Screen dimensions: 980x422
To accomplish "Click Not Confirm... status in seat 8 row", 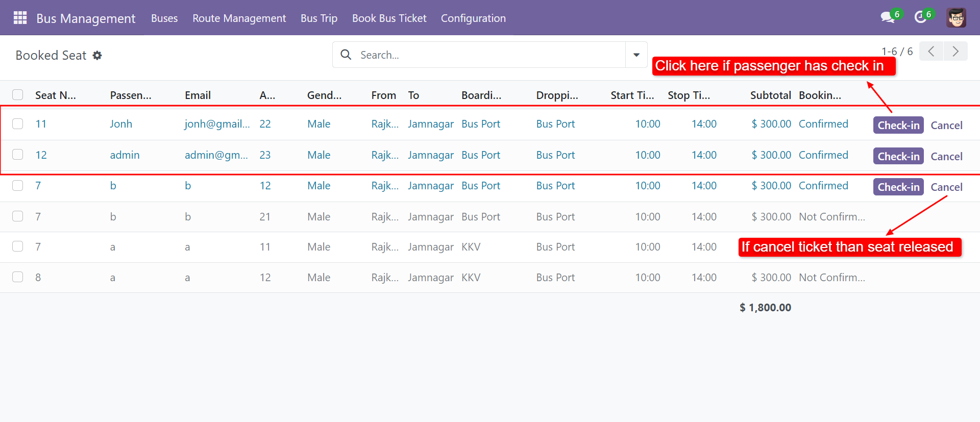I will [x=832, y=278].
